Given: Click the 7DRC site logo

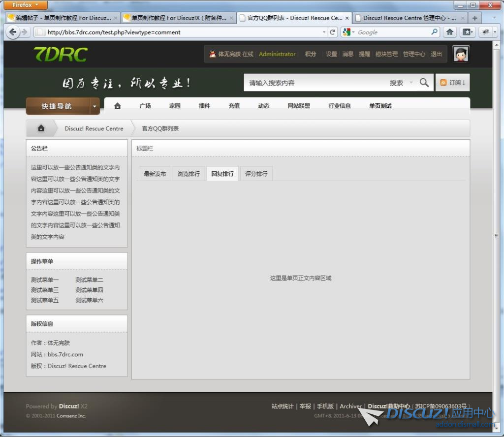Looking at the screenshot, I should pos(60,54).
